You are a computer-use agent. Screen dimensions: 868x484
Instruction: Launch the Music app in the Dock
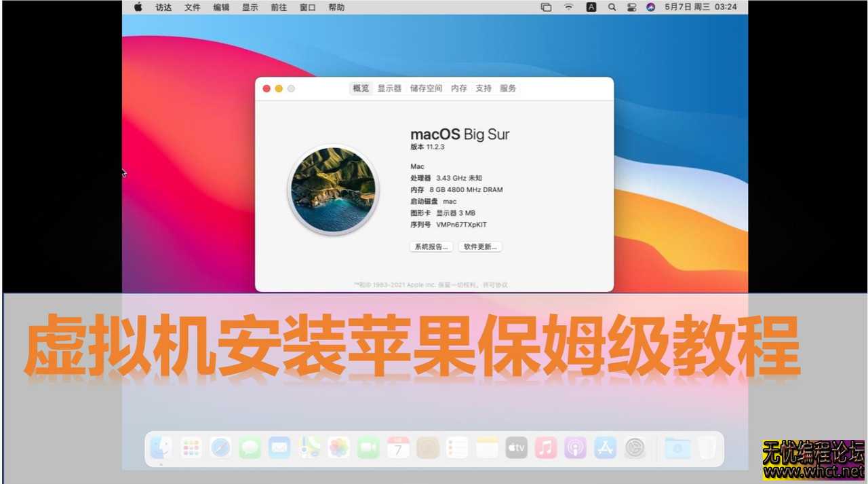(x=546, y=447)
